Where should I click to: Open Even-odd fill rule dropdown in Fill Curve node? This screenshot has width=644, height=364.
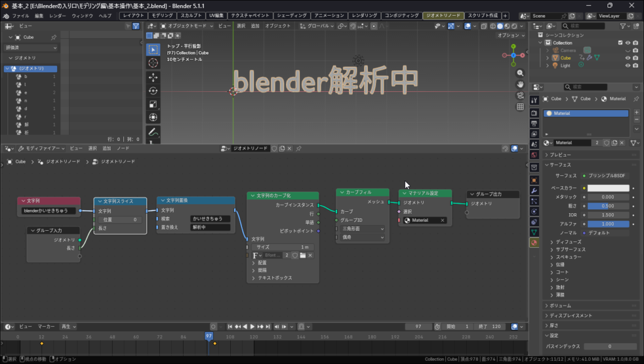tap(362, 237)
